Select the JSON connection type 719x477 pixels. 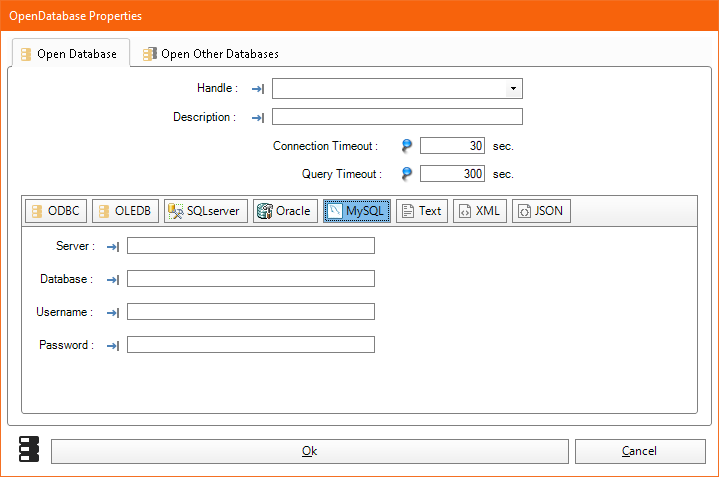coord(542,211)
